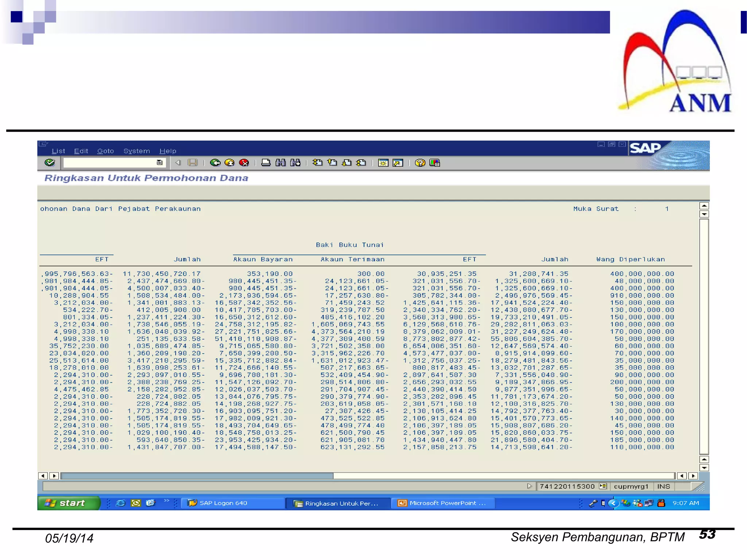Click the Customize Local Layout icon

pos(434,163)
